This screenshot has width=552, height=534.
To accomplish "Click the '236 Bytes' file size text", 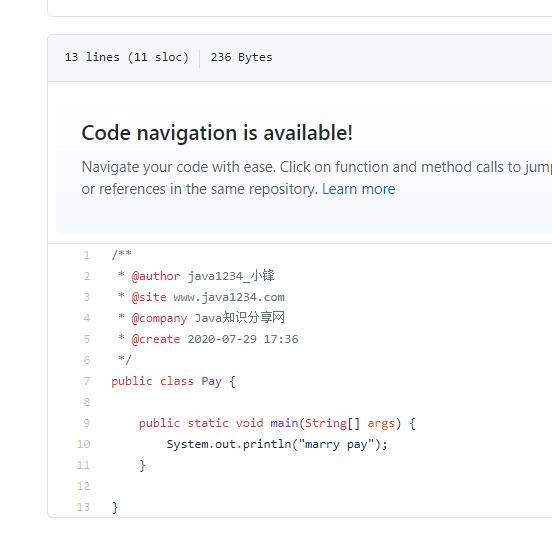I will click(x=242, y=57).
